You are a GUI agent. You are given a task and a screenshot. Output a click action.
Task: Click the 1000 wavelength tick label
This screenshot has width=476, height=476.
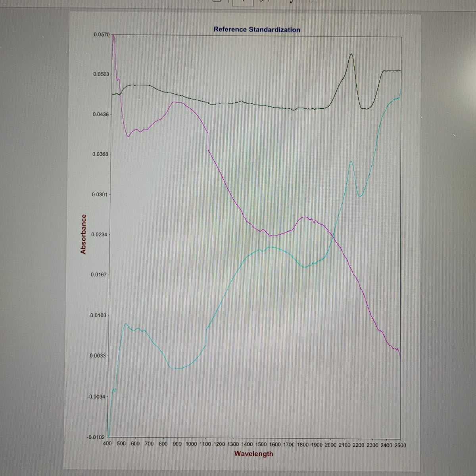coord(191,444)
